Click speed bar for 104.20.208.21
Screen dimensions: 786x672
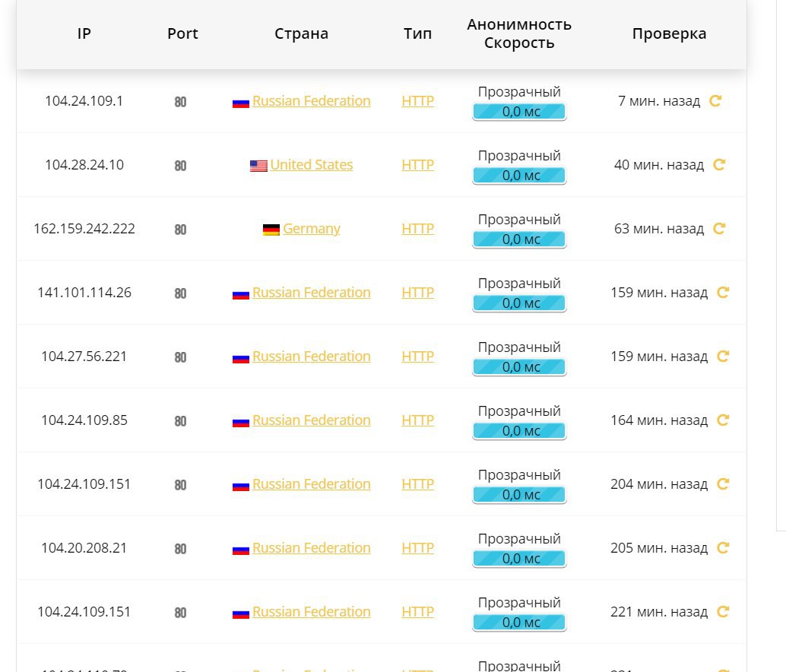[x=519, y=559]
